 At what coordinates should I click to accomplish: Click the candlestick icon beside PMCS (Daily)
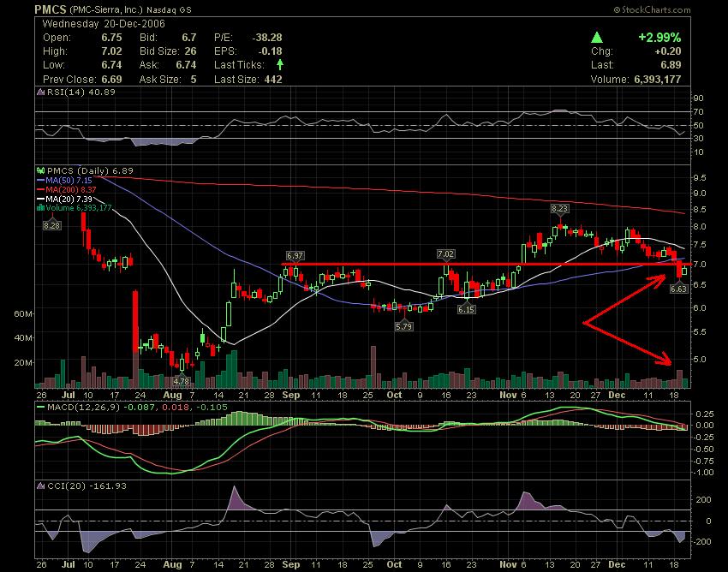coord(41,171)
